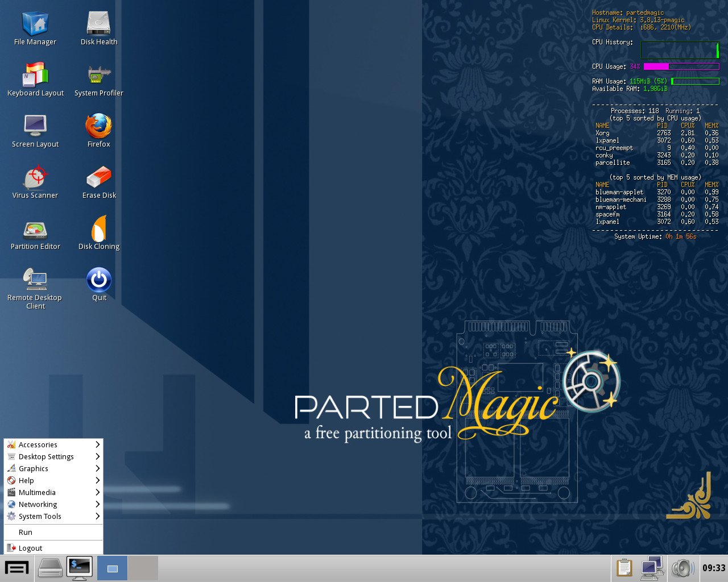
Task: Expand the Accessories submenu
Action: [x=38, y=444]
